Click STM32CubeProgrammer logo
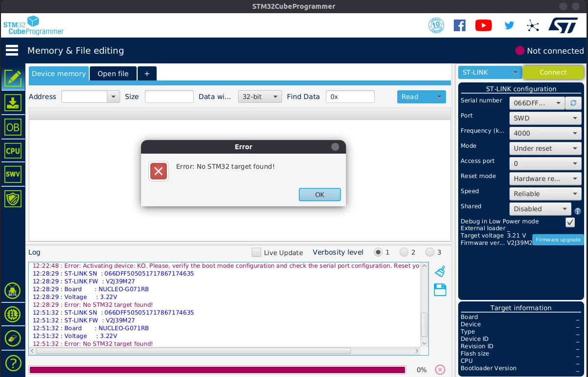 (33, 25)
